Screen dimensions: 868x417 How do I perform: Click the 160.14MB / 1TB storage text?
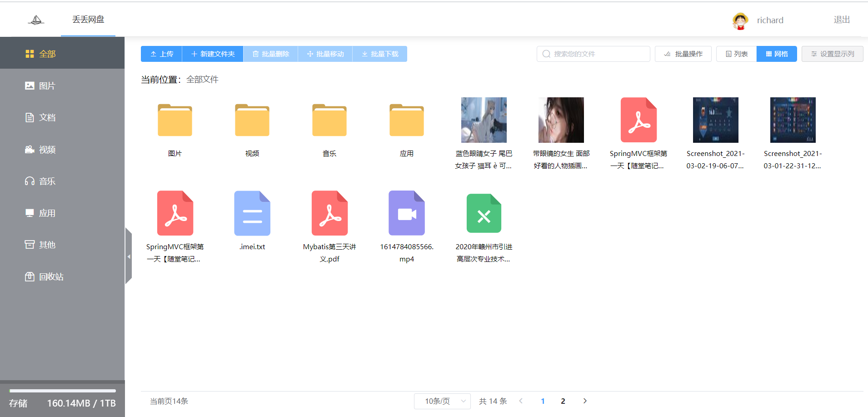coord(81,403)
